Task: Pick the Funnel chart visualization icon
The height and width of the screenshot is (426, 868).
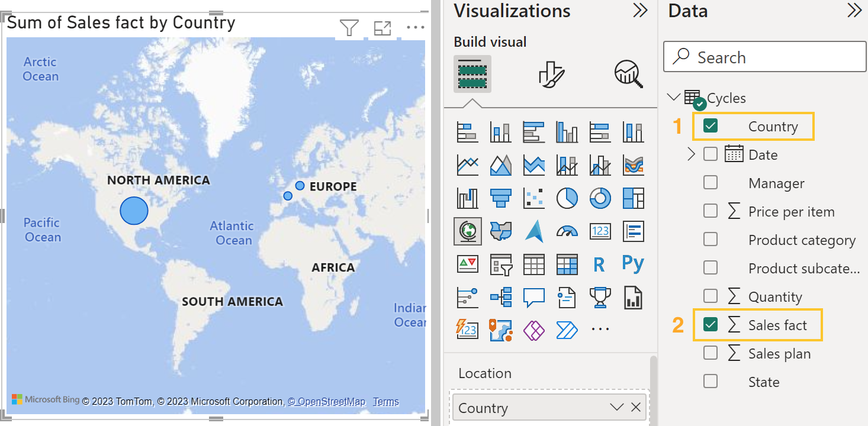Action: tap(501, 198)
